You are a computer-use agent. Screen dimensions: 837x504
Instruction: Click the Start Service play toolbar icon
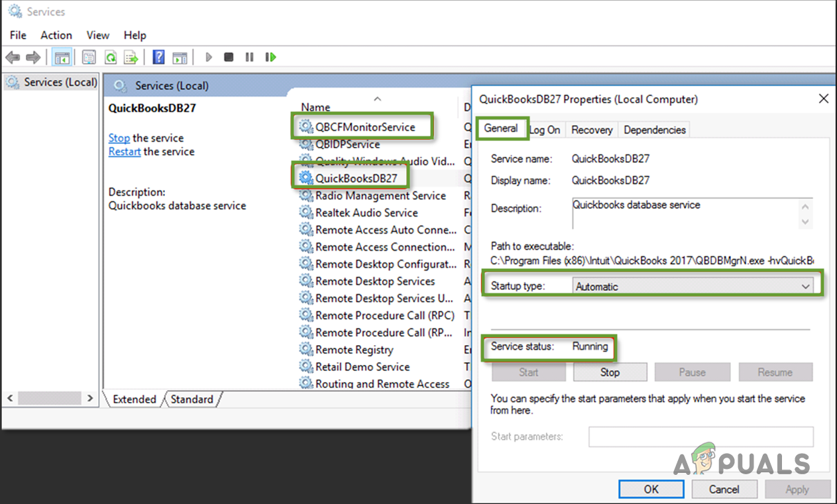point(209,58)
